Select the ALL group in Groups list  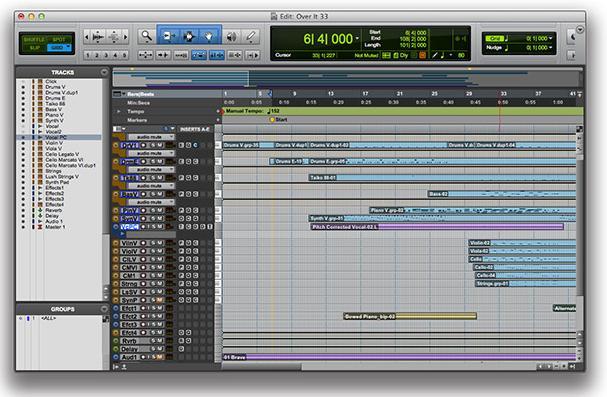point(49,318)
